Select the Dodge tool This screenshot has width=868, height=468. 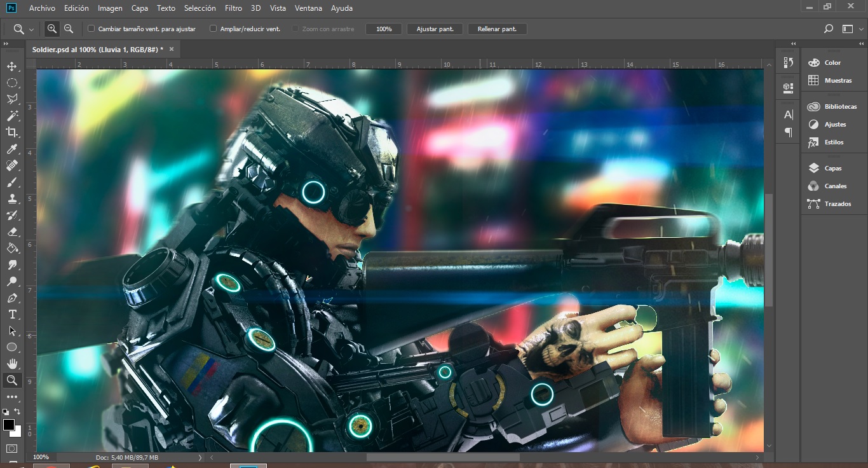12,281
